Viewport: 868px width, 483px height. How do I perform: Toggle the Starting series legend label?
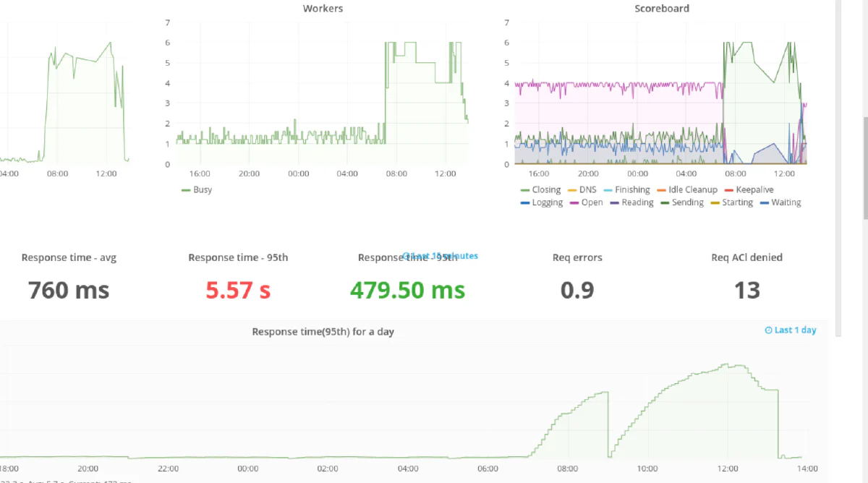point(737,202)
